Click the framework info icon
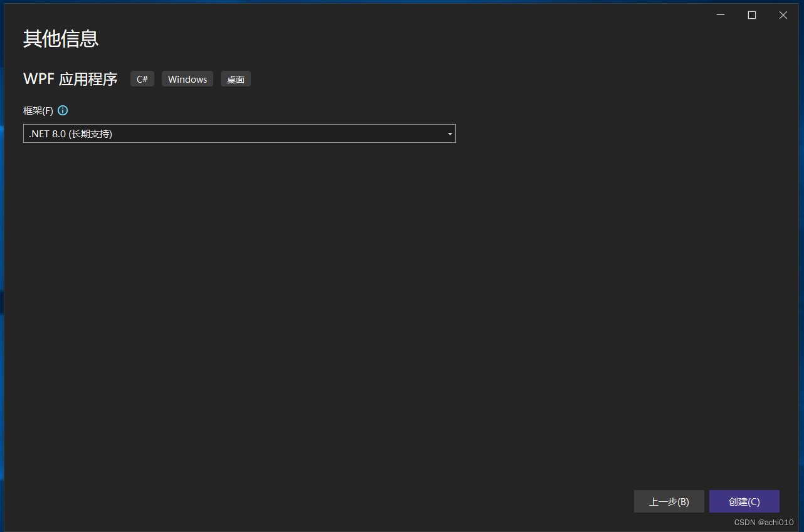Screen dimensions: 804x532 click(x=63, y=110)
